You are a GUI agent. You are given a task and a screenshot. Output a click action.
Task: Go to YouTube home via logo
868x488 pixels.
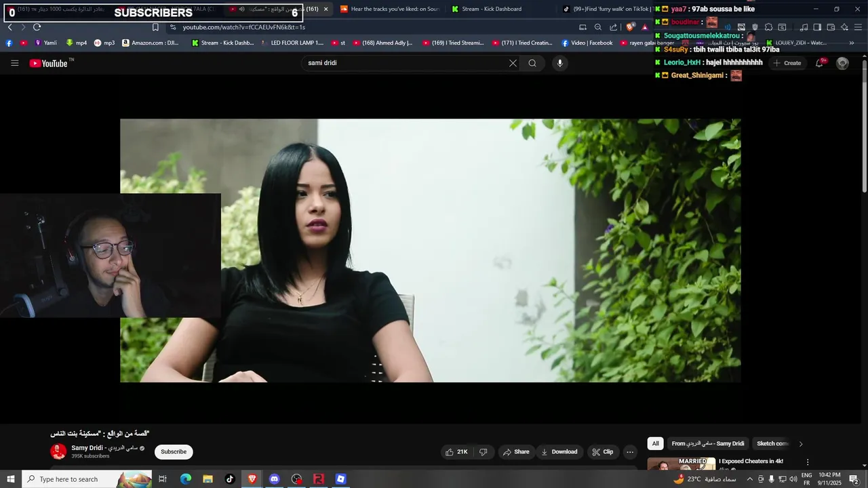49,63
